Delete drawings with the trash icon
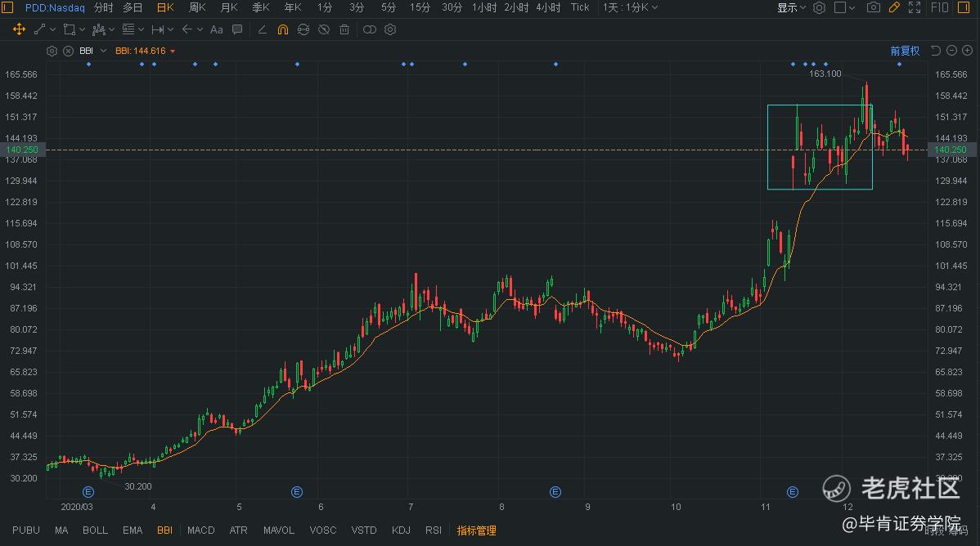The image size is (980, 546). click(x=344, y=29)
